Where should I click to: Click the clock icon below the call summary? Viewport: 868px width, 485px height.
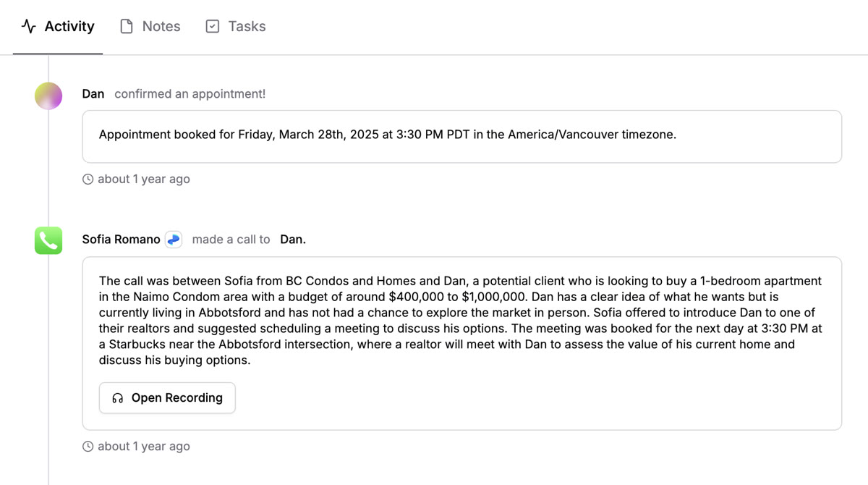coord(88,447)
